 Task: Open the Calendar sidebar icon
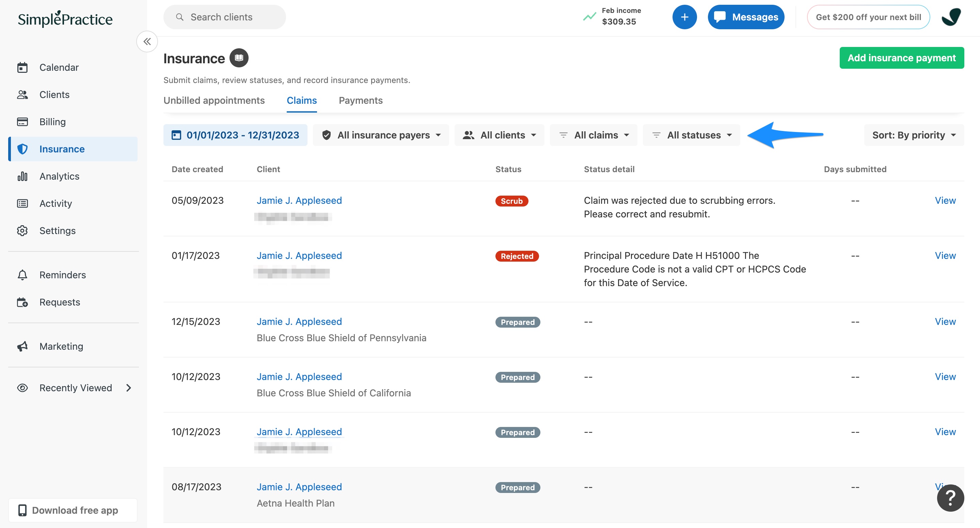point(22,67)
